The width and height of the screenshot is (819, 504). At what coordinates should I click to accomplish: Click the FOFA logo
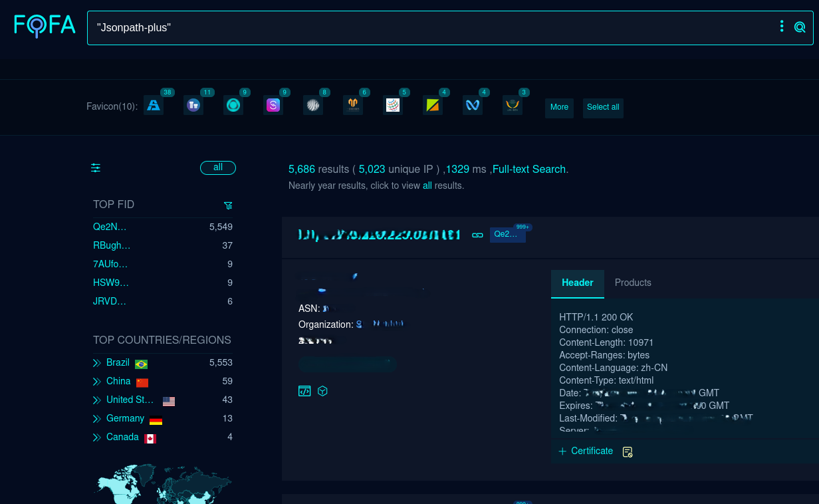(45, 25)
